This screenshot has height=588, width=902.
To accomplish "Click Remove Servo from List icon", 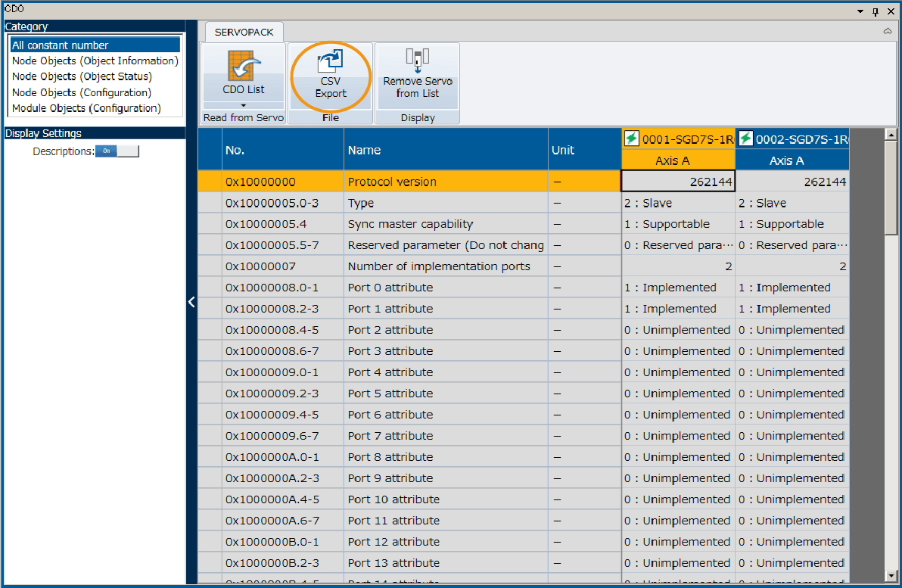I will [417, 58].
